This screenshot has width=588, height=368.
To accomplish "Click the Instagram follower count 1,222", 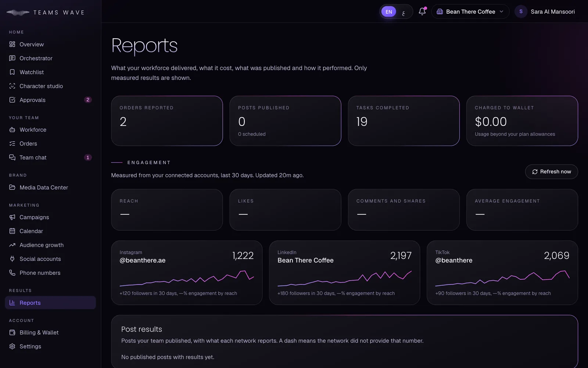I will 243,255.
